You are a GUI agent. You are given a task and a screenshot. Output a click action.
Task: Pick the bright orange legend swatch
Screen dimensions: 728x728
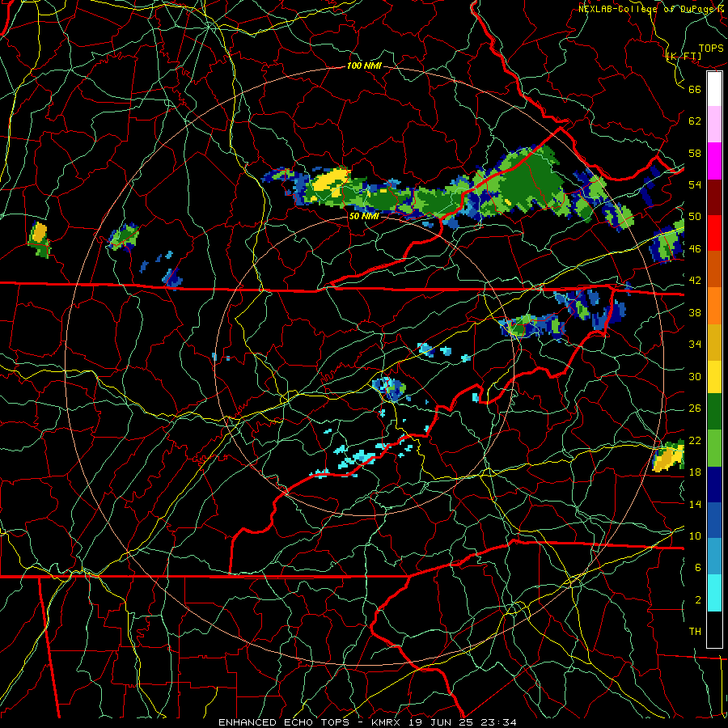[714, 306]
